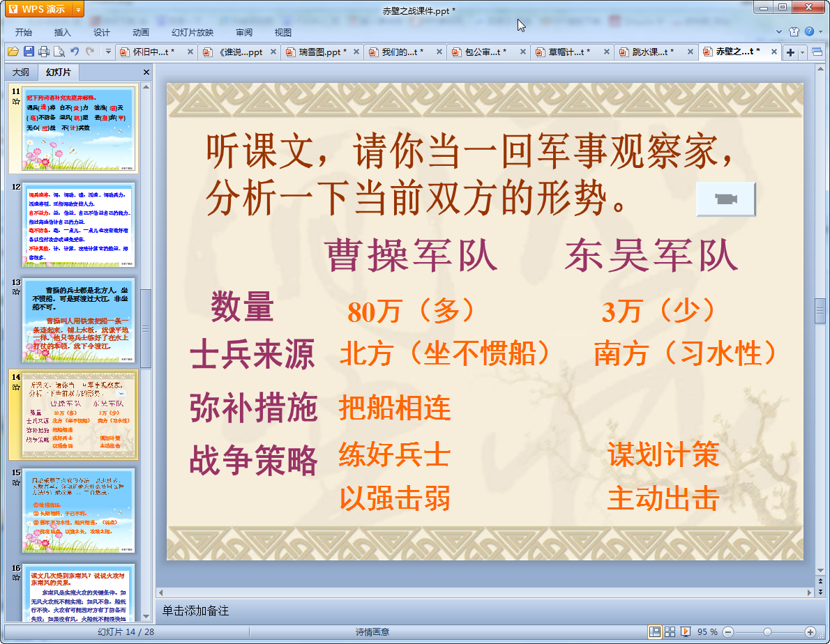
Task: Click the 95 % zoom level value
Action: click(x=707, y=632)
